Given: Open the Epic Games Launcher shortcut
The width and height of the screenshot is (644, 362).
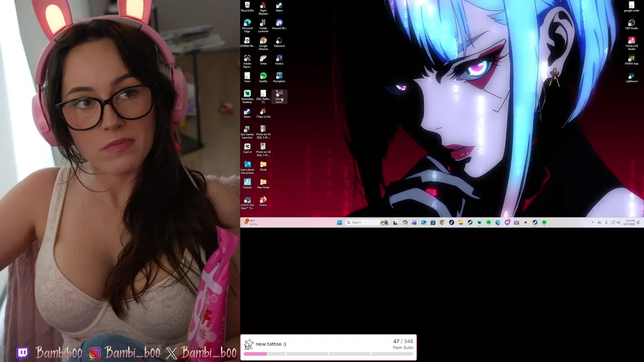Looking at the screenshot, I should (247, 132).
